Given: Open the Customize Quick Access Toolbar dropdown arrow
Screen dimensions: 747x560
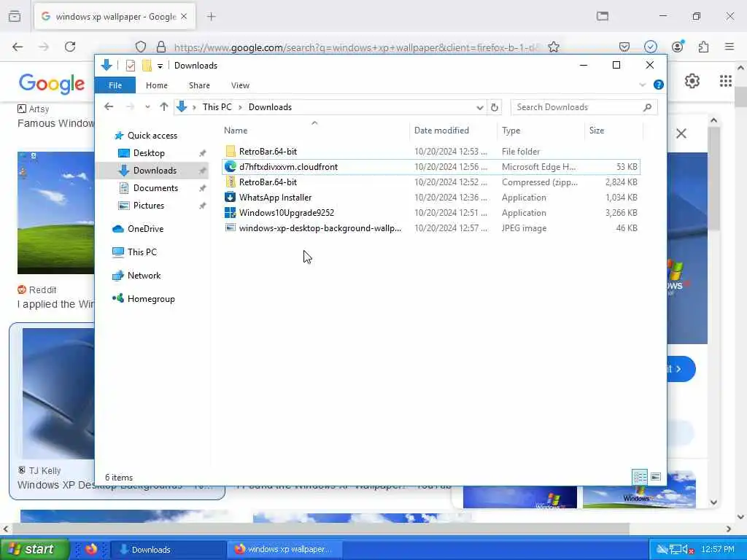Looking at the screenshot, I should pos(160,66).
